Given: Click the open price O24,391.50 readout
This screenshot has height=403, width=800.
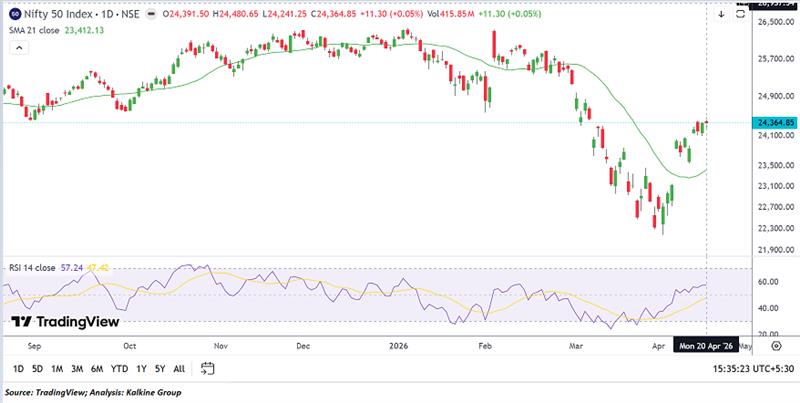Looking at the screenshot, I should point(187,14).
